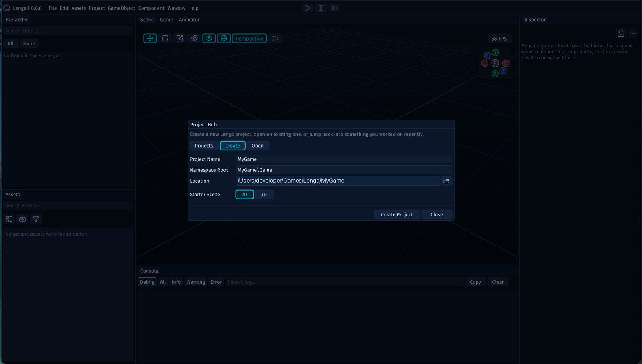Image resolution: width=642 pixels, height=364 pixels.
Task: Toggle the gizmo settings gear icon
Action: 209,38
